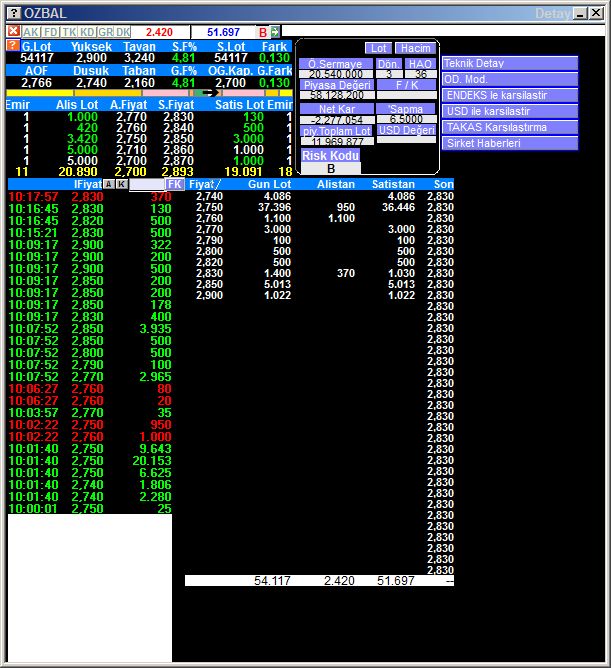Click the total 54.117 in the summary row

pos(272,581)
